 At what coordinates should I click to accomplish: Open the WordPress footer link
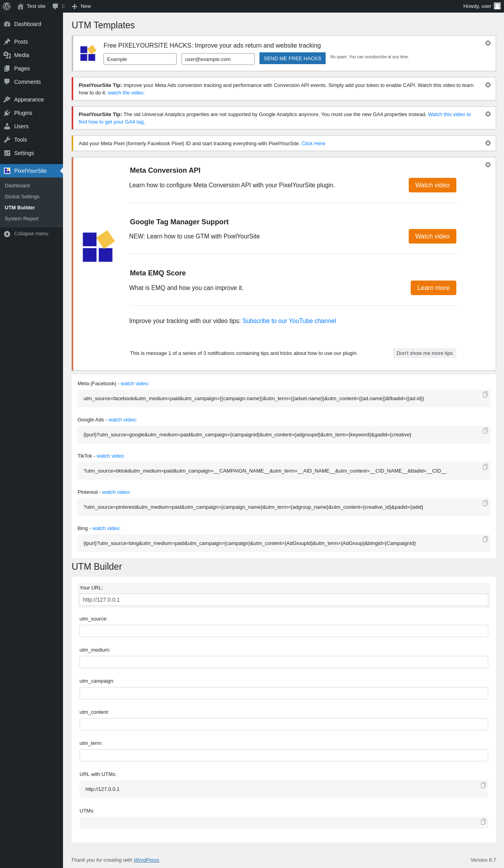tap(146, 860)
